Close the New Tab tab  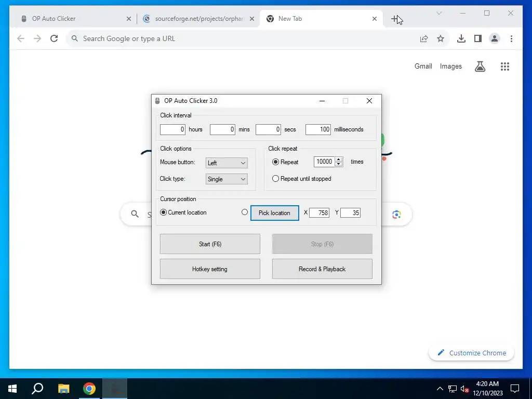(x=374, y=19)
